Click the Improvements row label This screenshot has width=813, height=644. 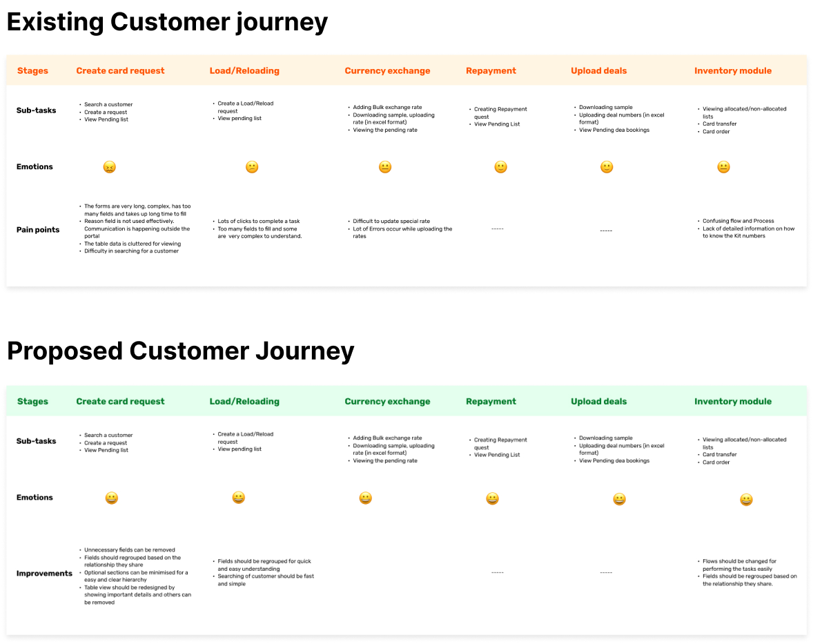pyautogui.click(x=44, y=574)
